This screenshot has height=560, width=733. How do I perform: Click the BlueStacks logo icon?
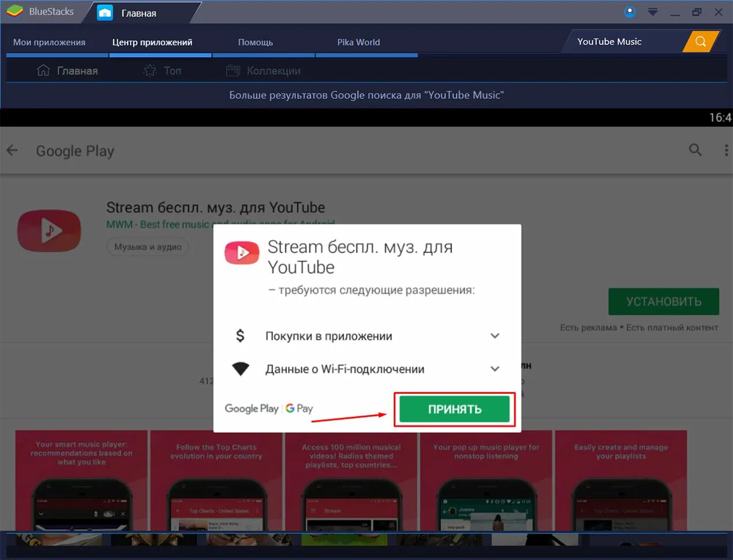[x=14, y=12]
